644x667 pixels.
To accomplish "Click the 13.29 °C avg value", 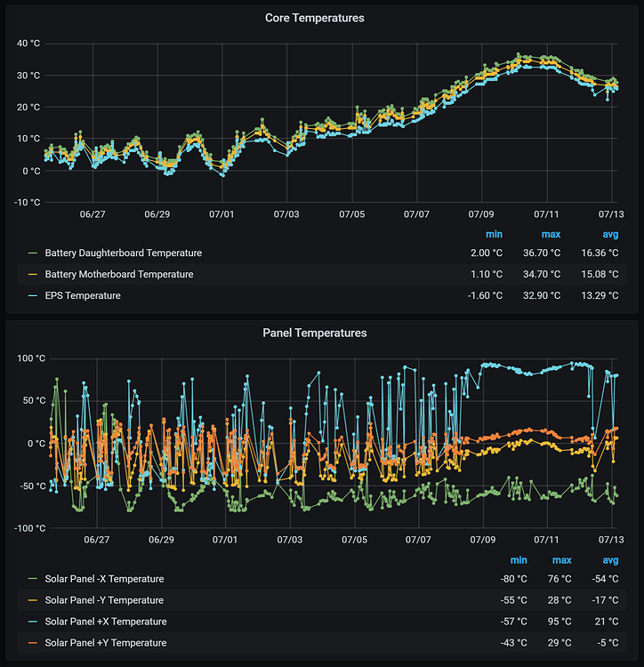I will [600, 295].
